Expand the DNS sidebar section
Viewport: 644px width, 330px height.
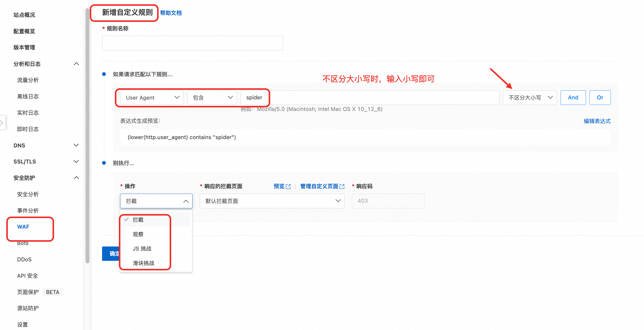pos(76,145)
